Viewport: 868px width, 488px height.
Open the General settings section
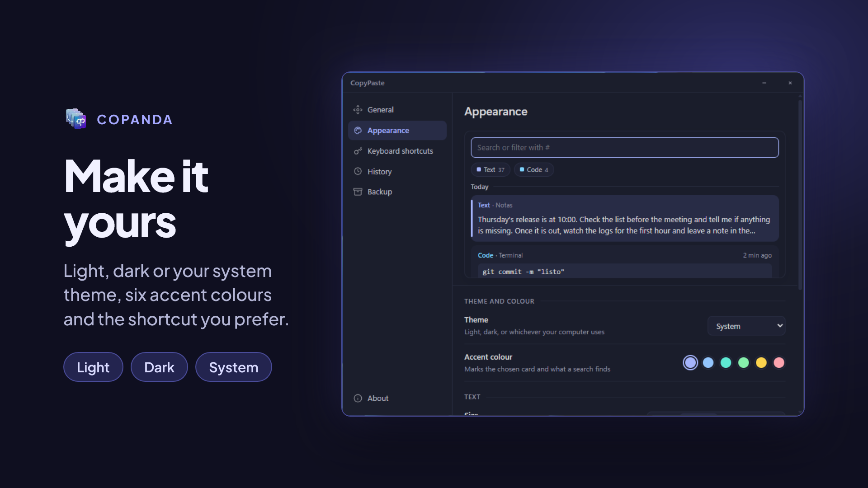[397, 110]
